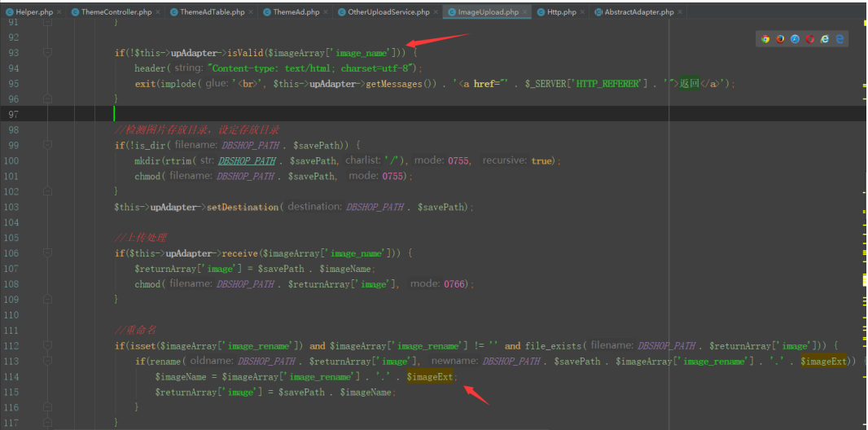
Task: Collapse block end marker at line 117
Action: (x=47, y=422)
